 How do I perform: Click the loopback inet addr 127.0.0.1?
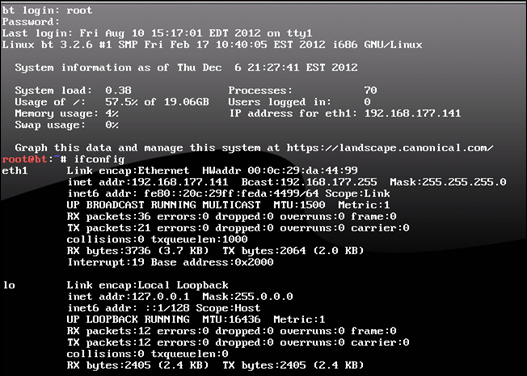pos(128,297)
